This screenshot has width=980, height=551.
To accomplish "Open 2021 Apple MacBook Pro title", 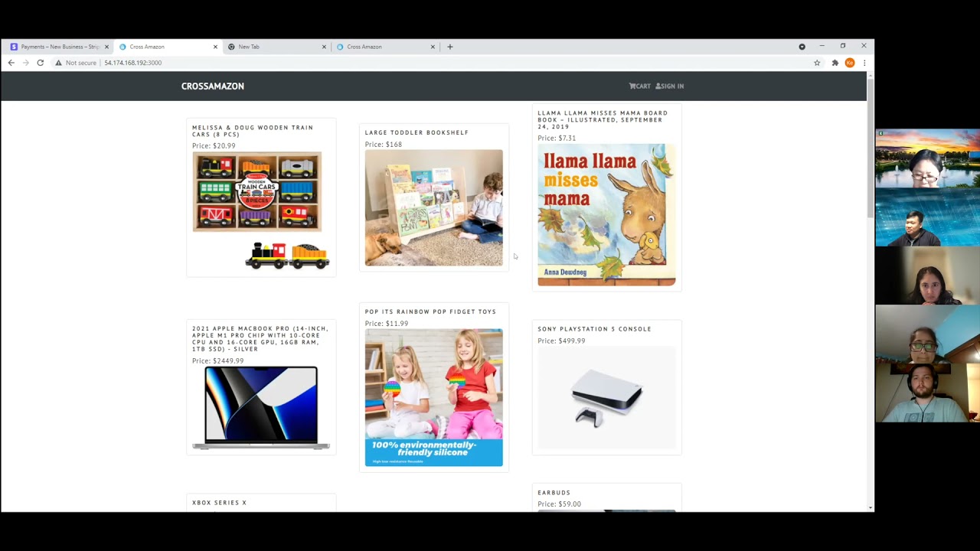I will click(x=260, y=339).
